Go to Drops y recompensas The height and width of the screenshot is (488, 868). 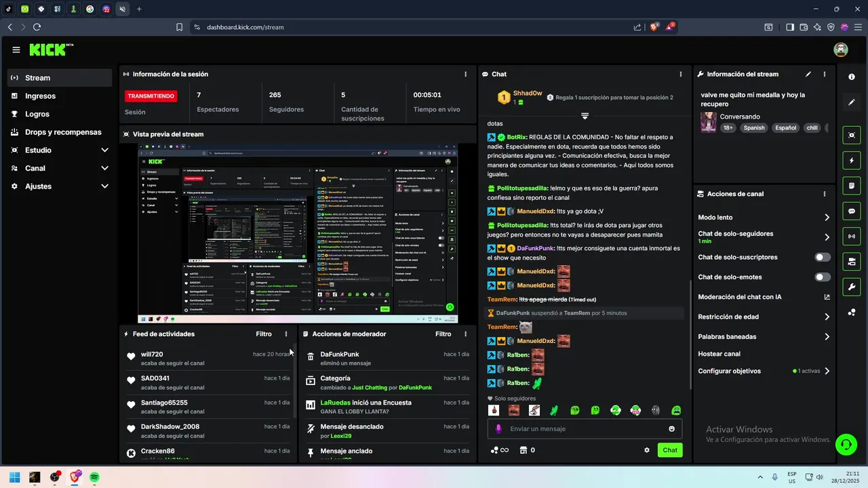pos(60,132)
